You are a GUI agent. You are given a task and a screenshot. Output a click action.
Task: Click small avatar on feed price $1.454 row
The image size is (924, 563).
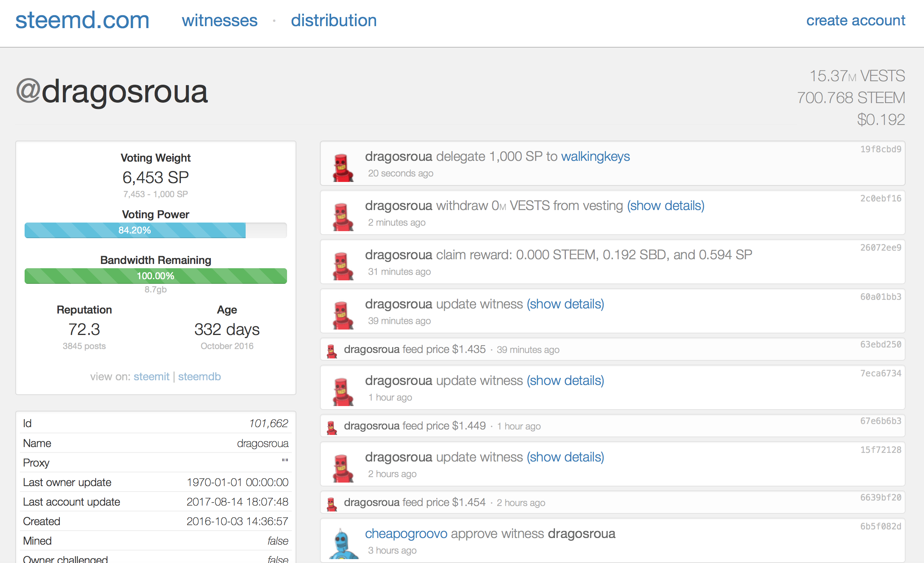point(332,504)
